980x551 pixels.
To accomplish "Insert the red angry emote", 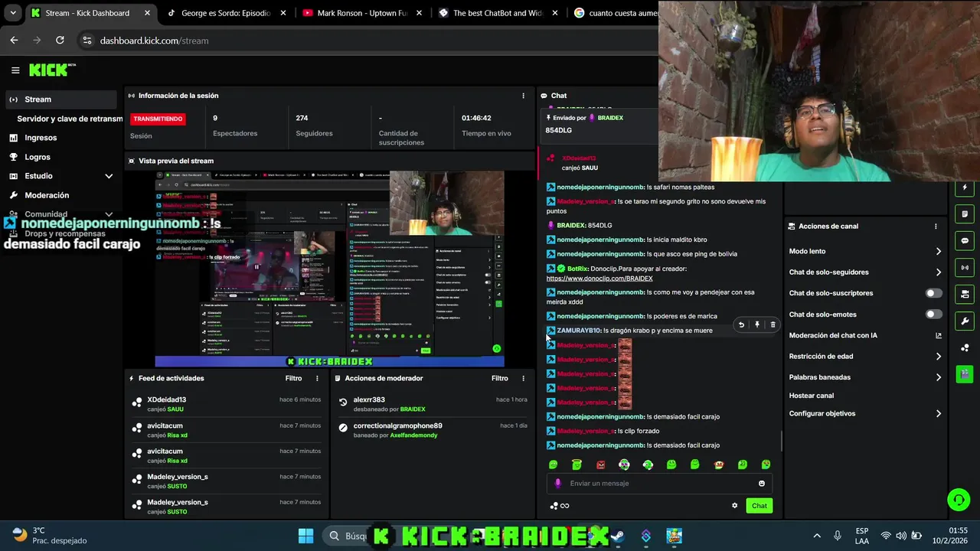I will tap(600, 465).
